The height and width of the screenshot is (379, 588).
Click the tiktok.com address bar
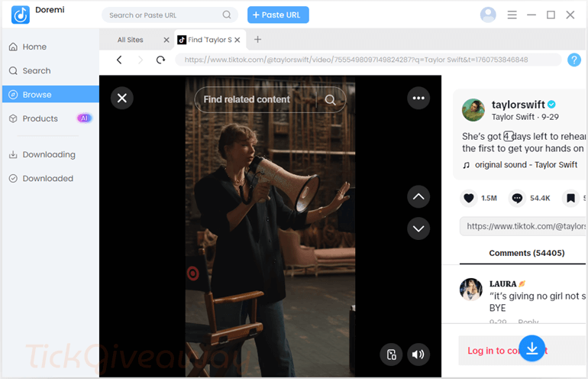[368, 60]
